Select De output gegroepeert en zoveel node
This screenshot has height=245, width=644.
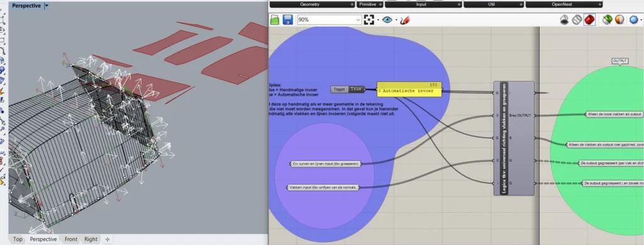613,183
